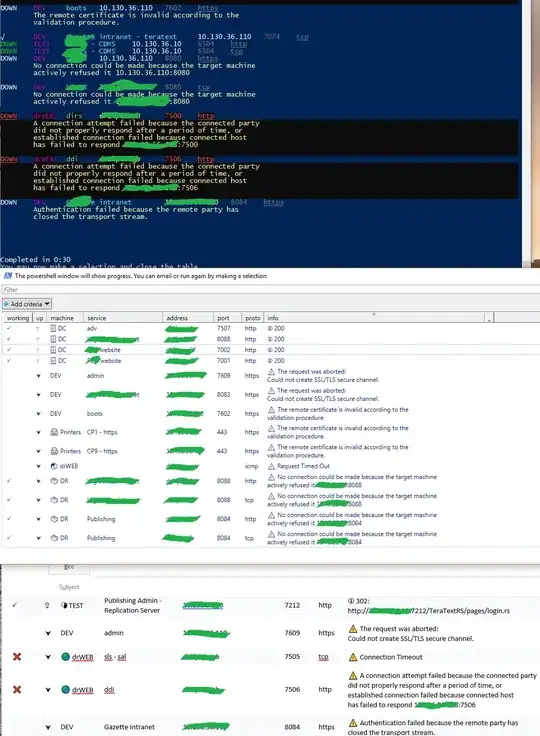Screen dimensions: 540x736
Task: Click the red X in email ddi row
Action: point(17,690)
